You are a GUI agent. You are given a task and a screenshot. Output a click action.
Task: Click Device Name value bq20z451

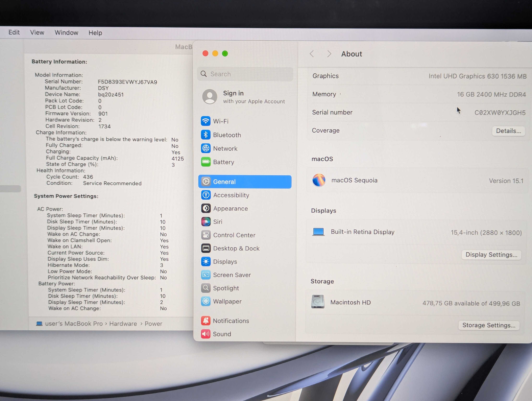click(111, 94)
